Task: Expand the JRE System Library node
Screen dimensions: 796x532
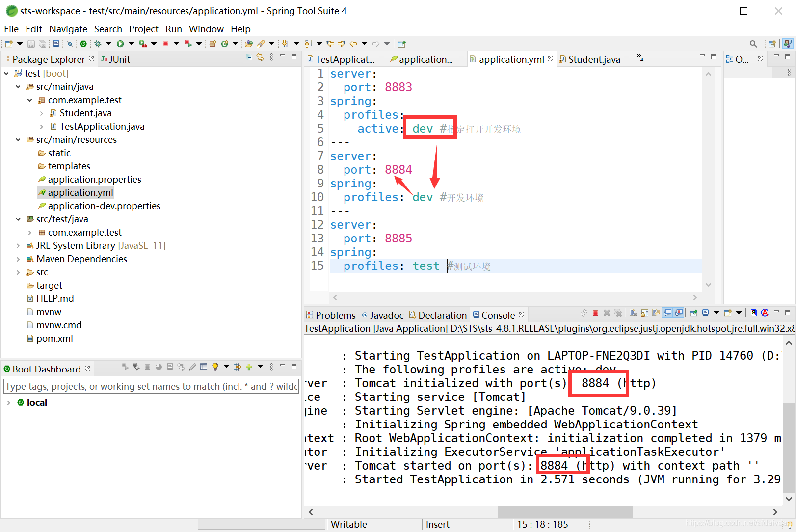Action: pyautogui.click(x=18, y=245)
